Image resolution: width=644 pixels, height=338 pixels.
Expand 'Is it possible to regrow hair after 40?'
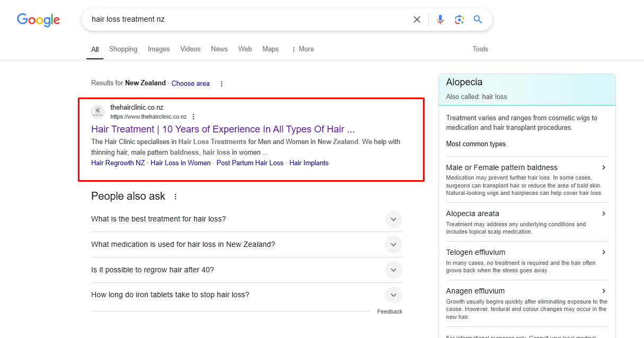[x=246, y=270]
